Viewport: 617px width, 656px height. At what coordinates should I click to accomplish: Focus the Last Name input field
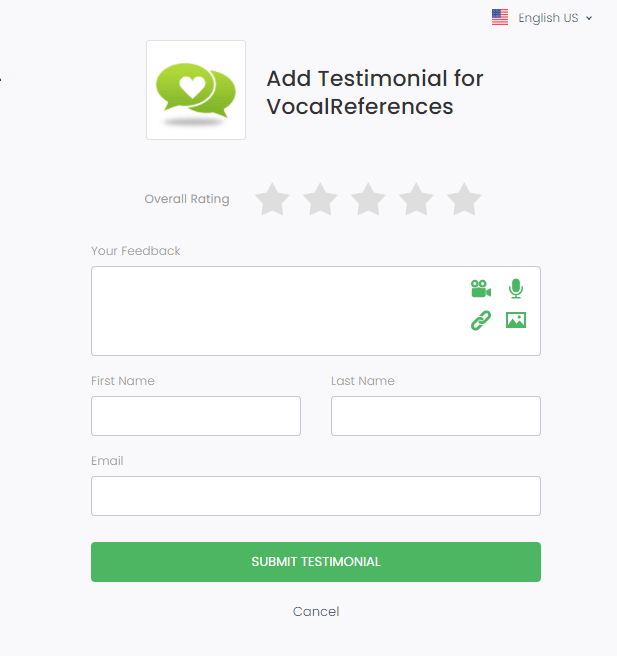coord(436,416)
